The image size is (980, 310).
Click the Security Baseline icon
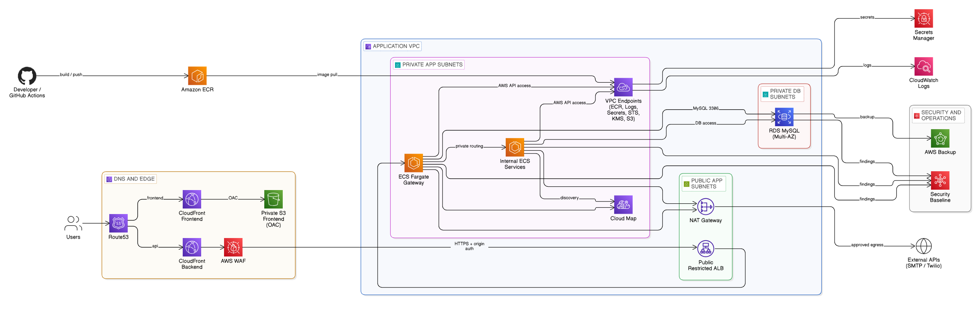coord(940,180)
